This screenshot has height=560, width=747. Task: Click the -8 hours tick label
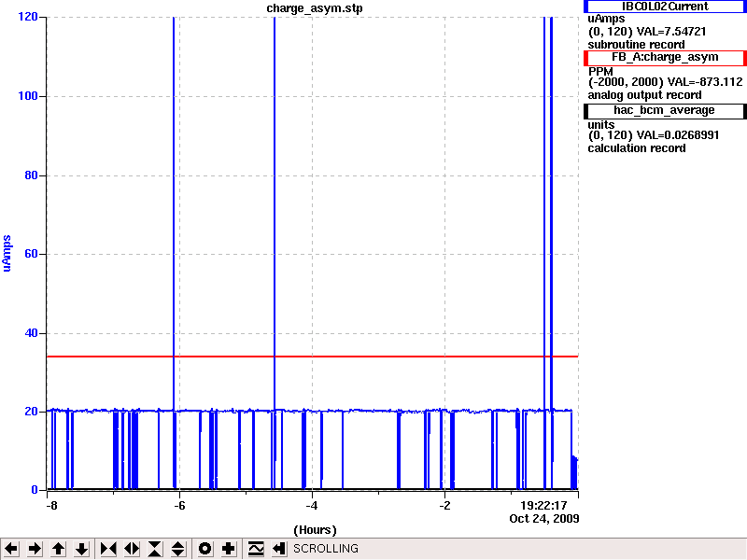pos(51,506)
